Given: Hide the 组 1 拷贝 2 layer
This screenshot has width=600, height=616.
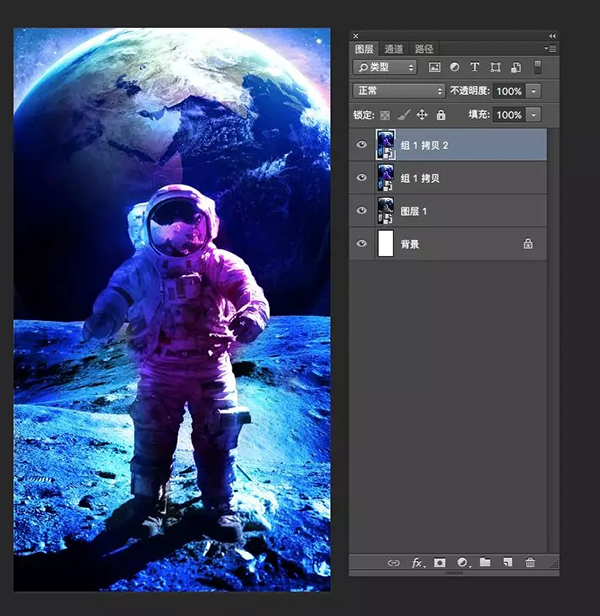Looking at the screenshot, I should point(362,145).
